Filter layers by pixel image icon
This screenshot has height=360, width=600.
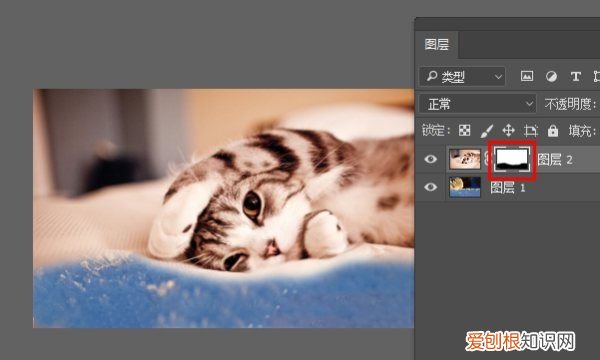point(527,76)
